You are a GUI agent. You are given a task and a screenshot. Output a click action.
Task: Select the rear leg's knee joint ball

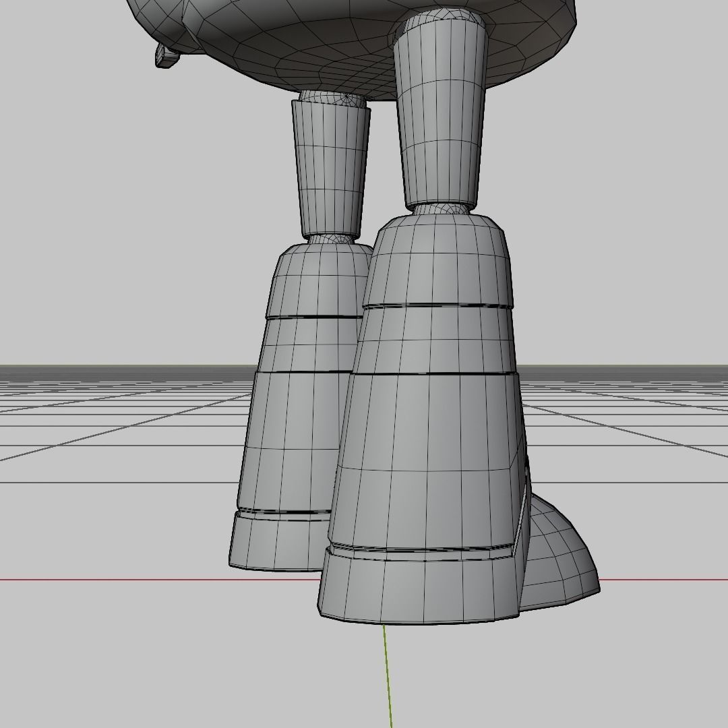click(x=330, y=239)
